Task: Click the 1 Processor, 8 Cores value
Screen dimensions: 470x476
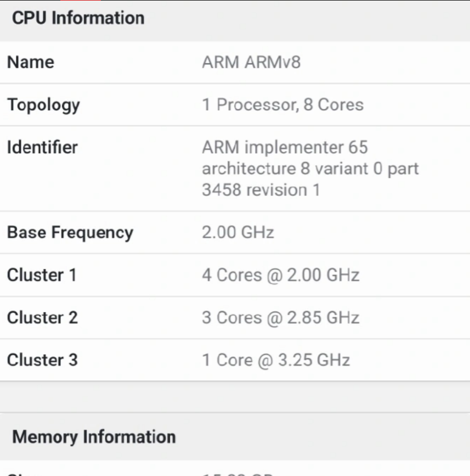Action: click(x=282, y=105)
